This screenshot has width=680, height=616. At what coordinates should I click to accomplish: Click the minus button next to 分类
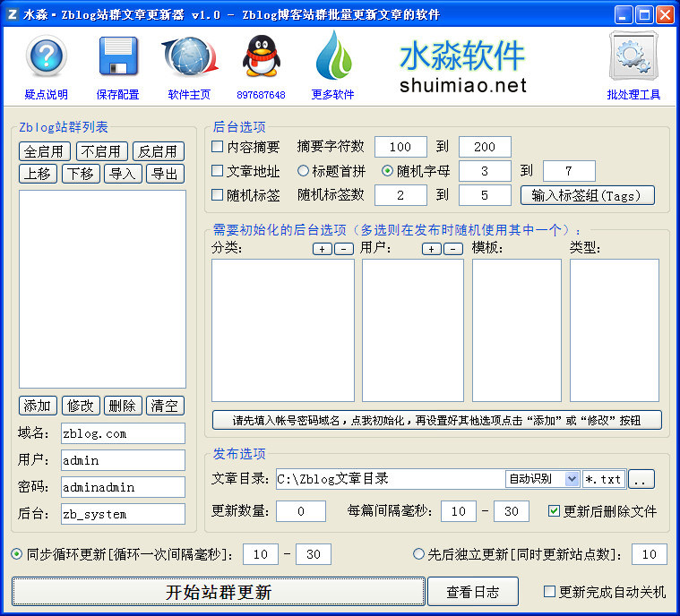point(344,249)
